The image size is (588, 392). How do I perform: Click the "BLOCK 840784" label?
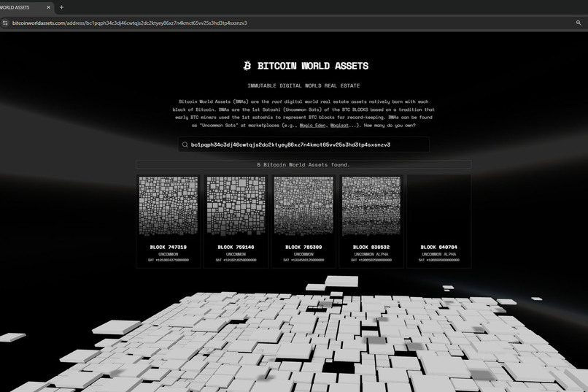click(x=438, y=247)
